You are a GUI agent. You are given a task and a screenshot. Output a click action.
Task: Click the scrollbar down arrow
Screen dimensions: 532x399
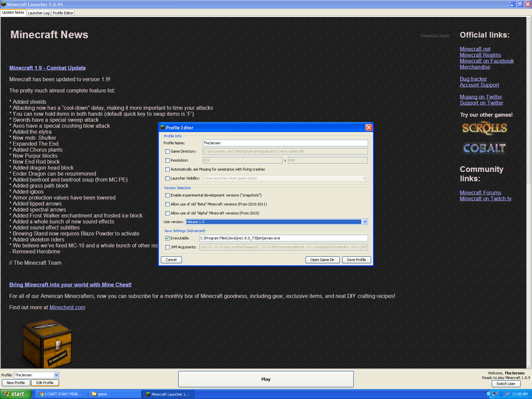(529, 366)
